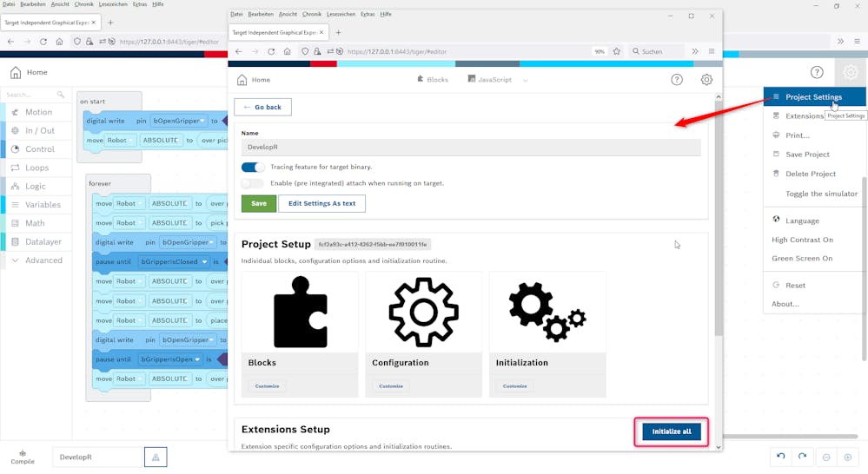Open the settings gear in foreground window
The width and height of the screenshot is (868, 474).
tap(706, 80)
